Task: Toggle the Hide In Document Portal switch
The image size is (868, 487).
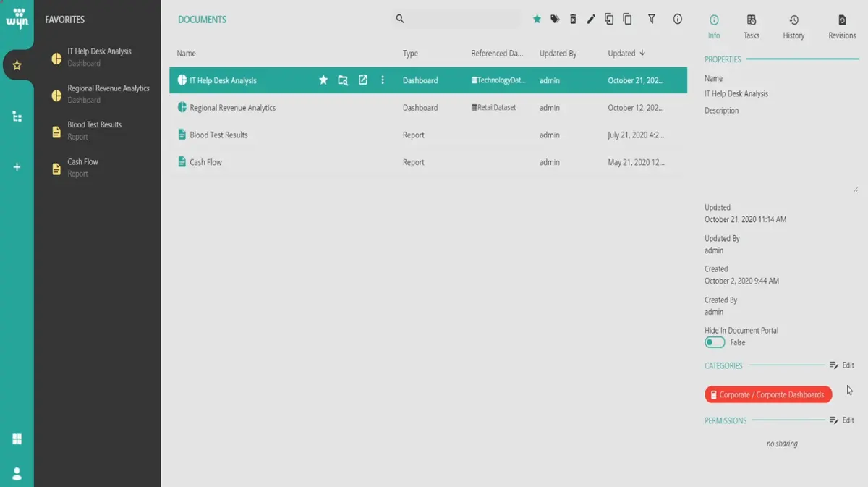Action: pyautogui.click(x=715, y=342)
